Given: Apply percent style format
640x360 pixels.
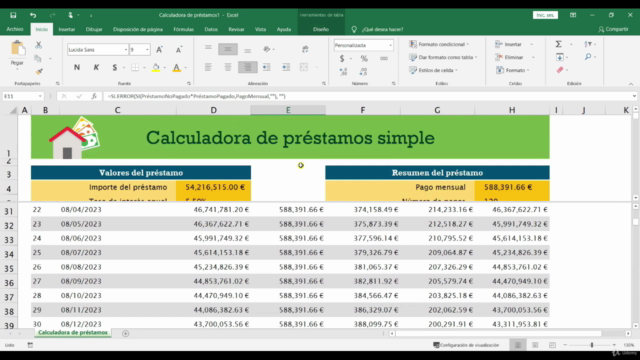Looking at the screenshot, I should [364, 59].
